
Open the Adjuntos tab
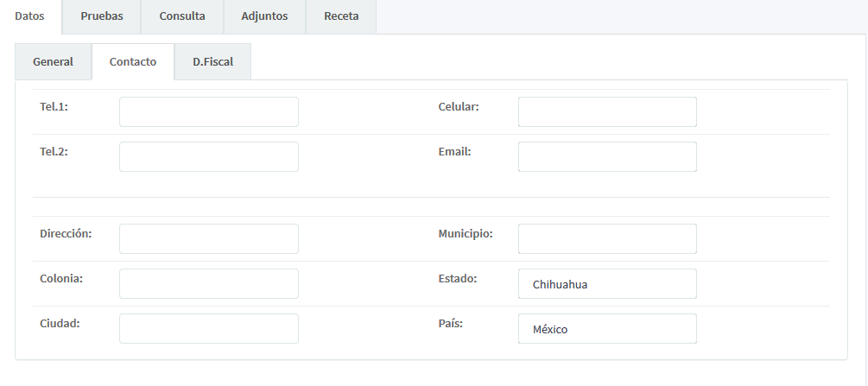[x=264, y=16]
